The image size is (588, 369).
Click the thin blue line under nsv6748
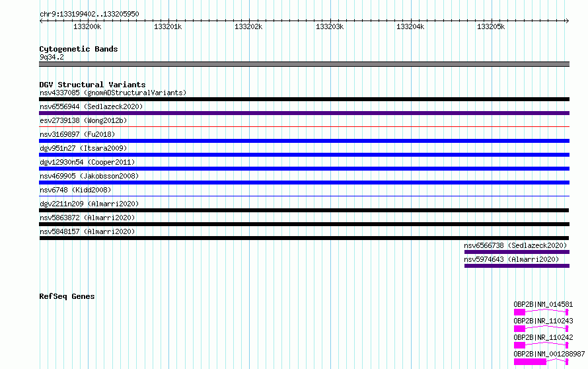pos(304,196)
